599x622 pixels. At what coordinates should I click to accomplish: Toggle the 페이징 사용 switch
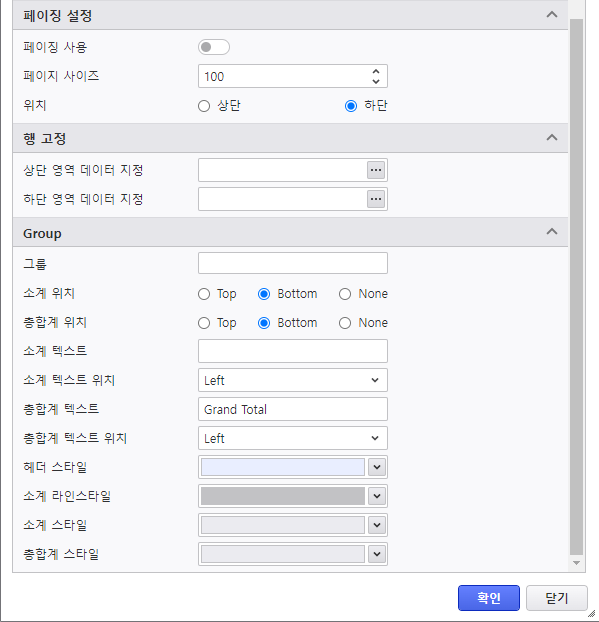tap(214, 47)
